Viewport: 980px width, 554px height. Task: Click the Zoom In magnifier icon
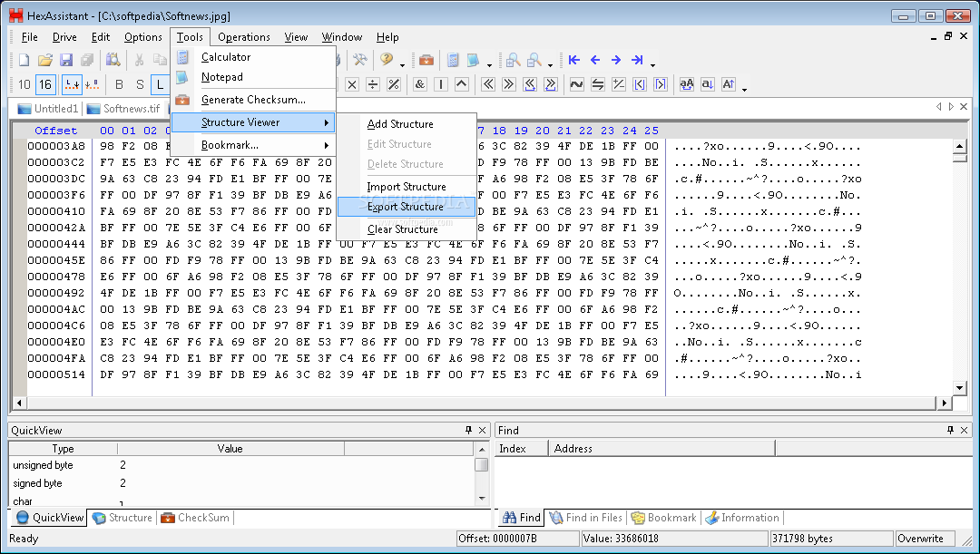[513, 60]
